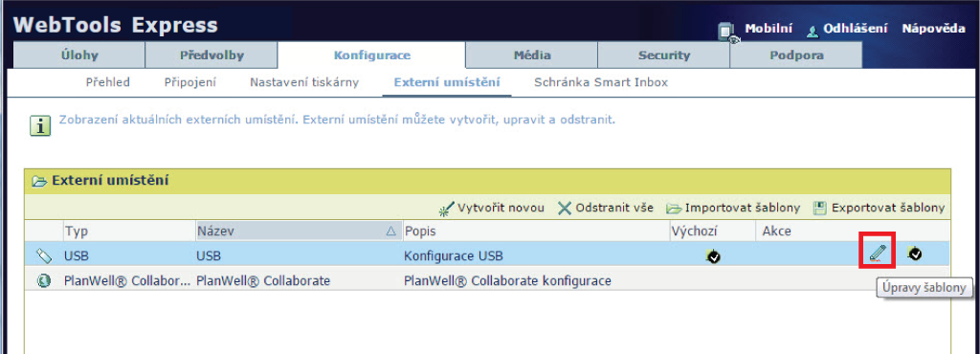Click the pencil edit icon in USB row
Screen dimensions: 980x354
click(x=878, y=253)
